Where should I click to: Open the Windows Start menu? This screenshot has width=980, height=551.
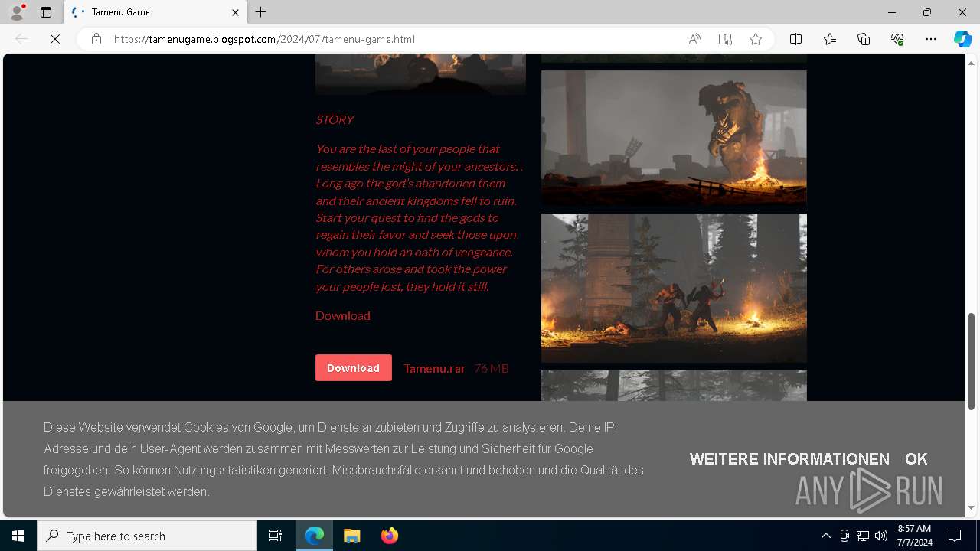pos(18,536)
